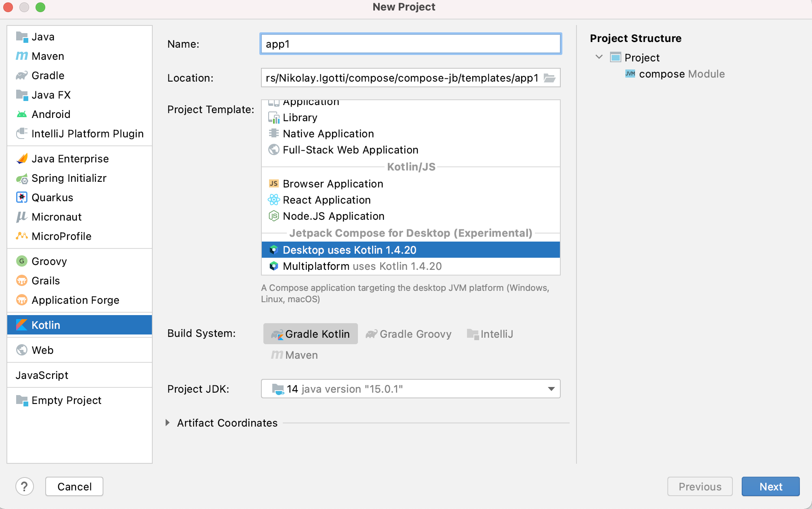Choose the Micronaut framework option

tap(56, 217)
